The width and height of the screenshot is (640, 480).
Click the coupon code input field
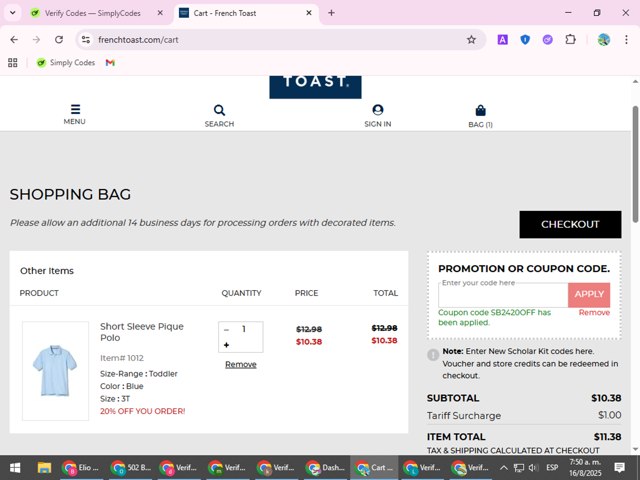[x=503, y=295]
